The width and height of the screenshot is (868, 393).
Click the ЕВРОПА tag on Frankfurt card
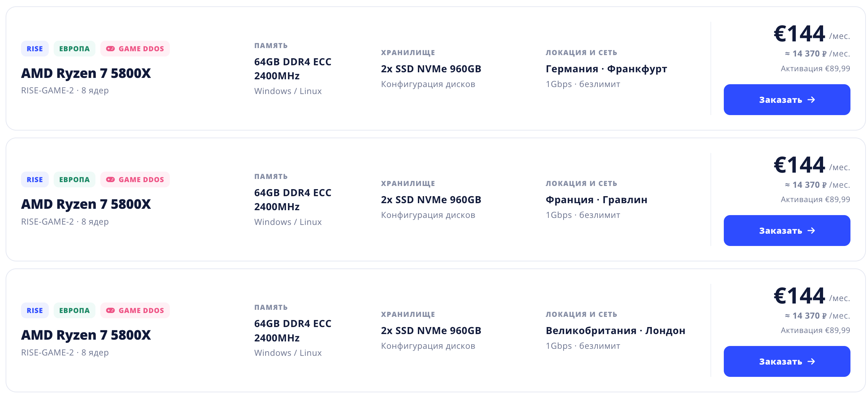[x=74, y=49]
